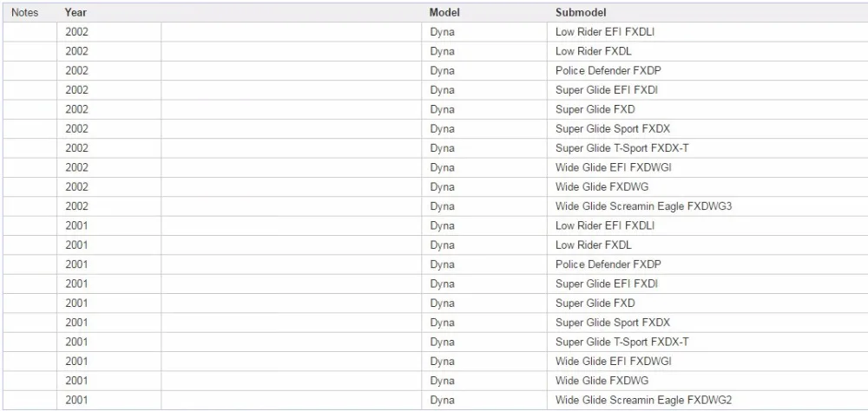Select 2002 Super Glide T-Sport FXDX-T row

434,148
